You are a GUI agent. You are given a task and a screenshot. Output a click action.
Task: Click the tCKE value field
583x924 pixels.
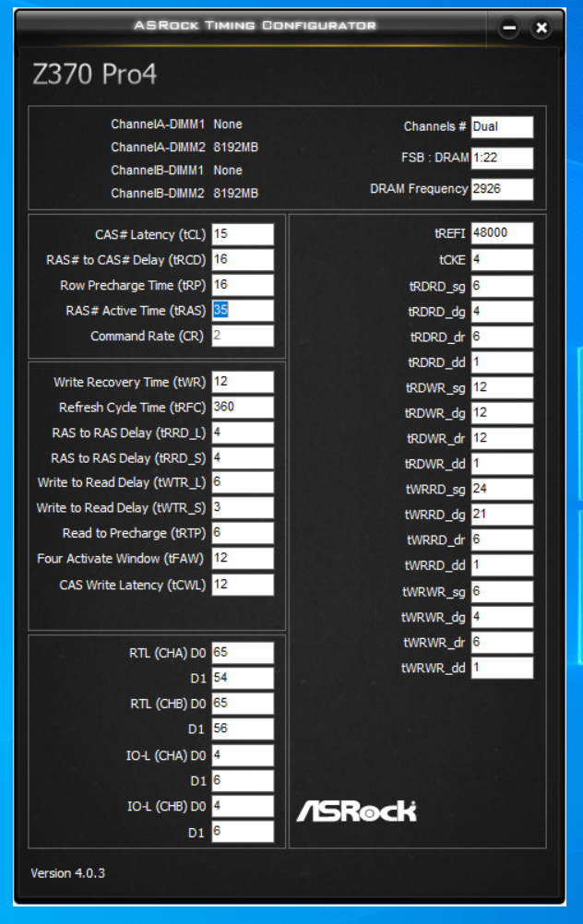(x=502, y=259)
